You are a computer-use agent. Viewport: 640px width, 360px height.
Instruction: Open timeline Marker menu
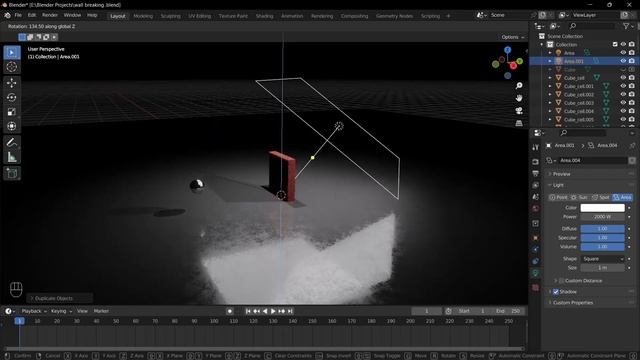(101, 311)
